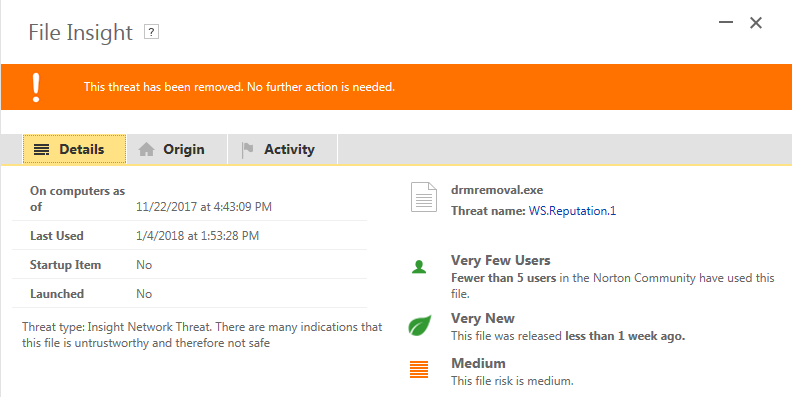Open the Activity tab
The width and height of the screenshot is (792, 397).
(283, 150)
